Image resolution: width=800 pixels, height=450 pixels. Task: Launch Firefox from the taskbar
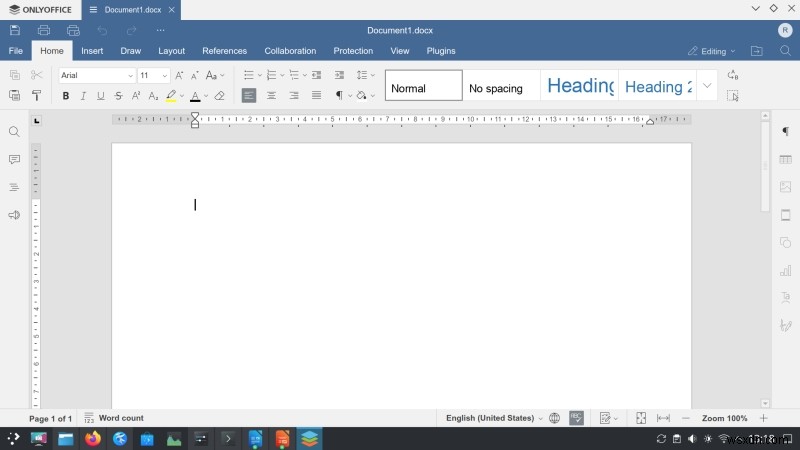pyautogui.click(x=93, y=439)
